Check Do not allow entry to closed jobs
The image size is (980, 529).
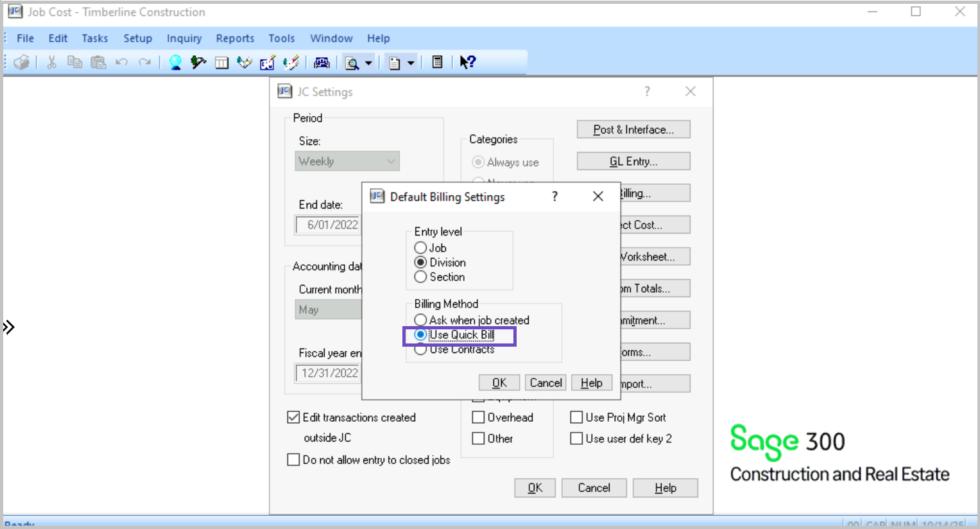(x=293, y=460)
